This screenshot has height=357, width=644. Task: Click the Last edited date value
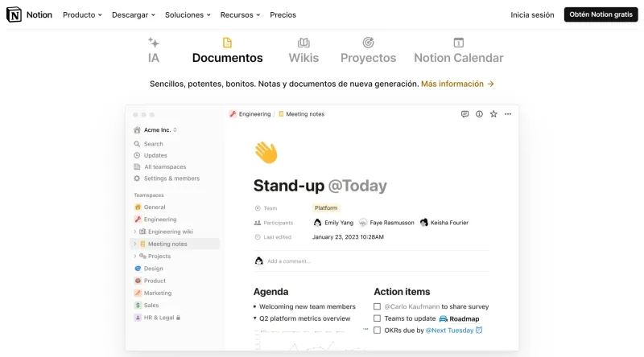[348, 237]
